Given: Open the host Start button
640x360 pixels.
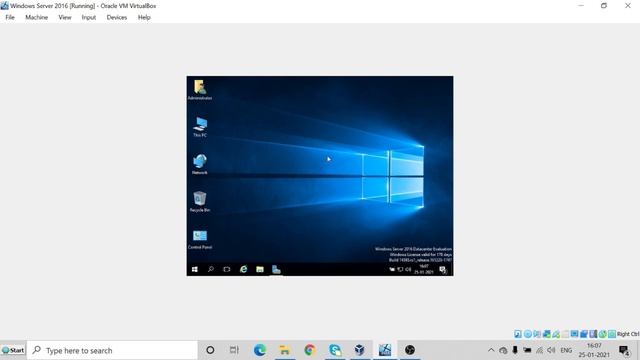Looking at the screenshot, I should (x=13, y=350).
